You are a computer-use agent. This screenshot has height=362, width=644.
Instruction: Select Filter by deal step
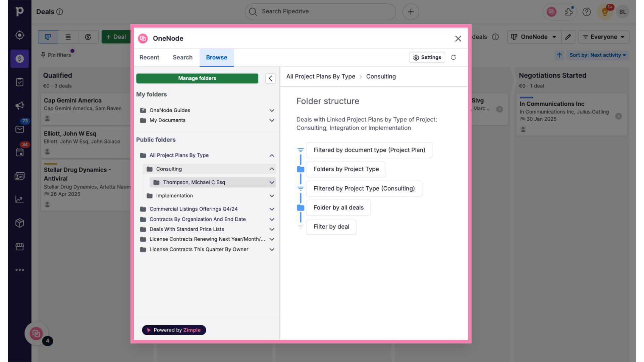coord(331,227)
